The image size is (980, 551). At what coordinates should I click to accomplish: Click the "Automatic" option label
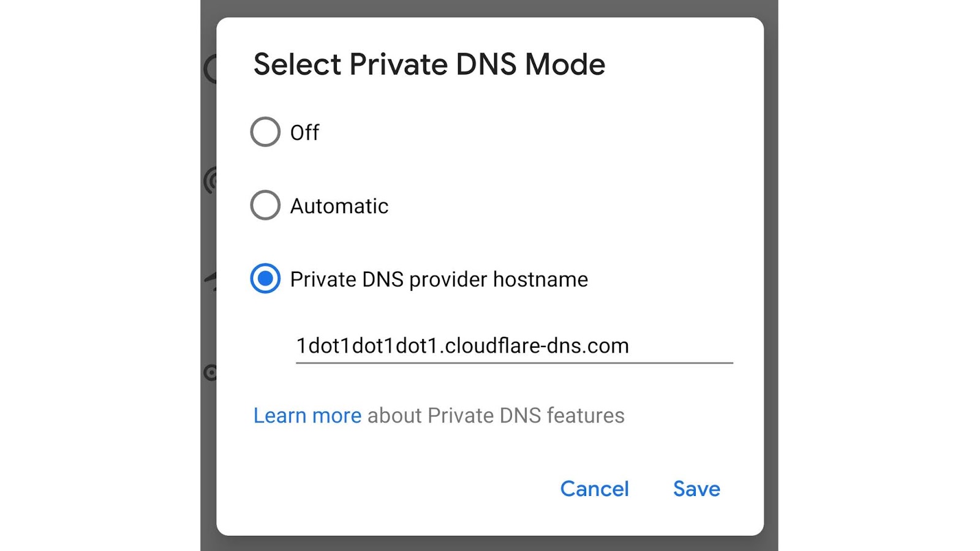(339, 206)
